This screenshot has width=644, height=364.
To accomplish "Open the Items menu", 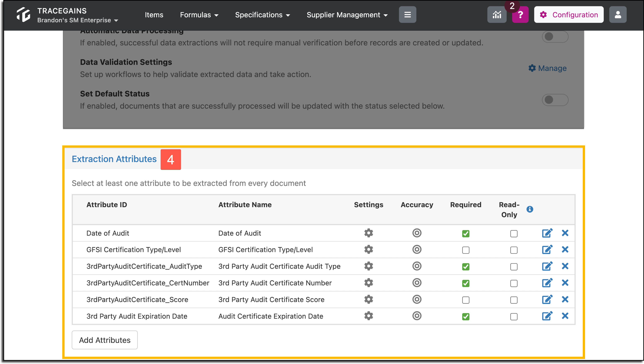I will coord(154,15).
